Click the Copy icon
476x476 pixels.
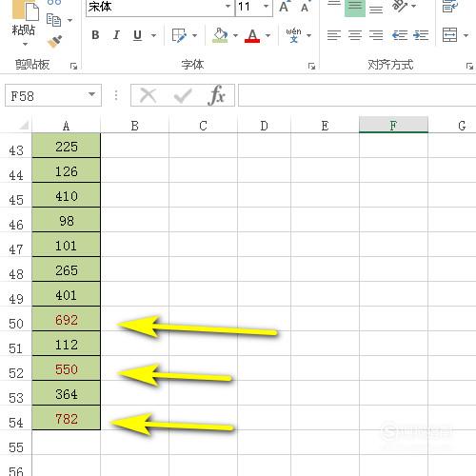coord(54,21)
